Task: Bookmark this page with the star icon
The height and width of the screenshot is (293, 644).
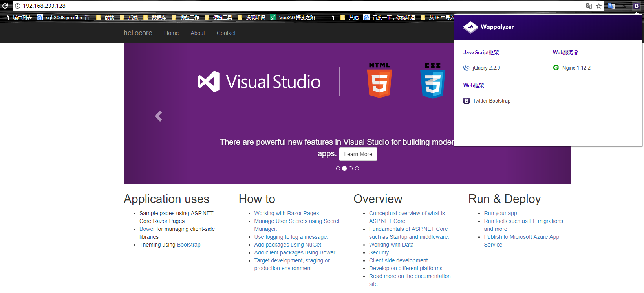Action: coord(599,6)
